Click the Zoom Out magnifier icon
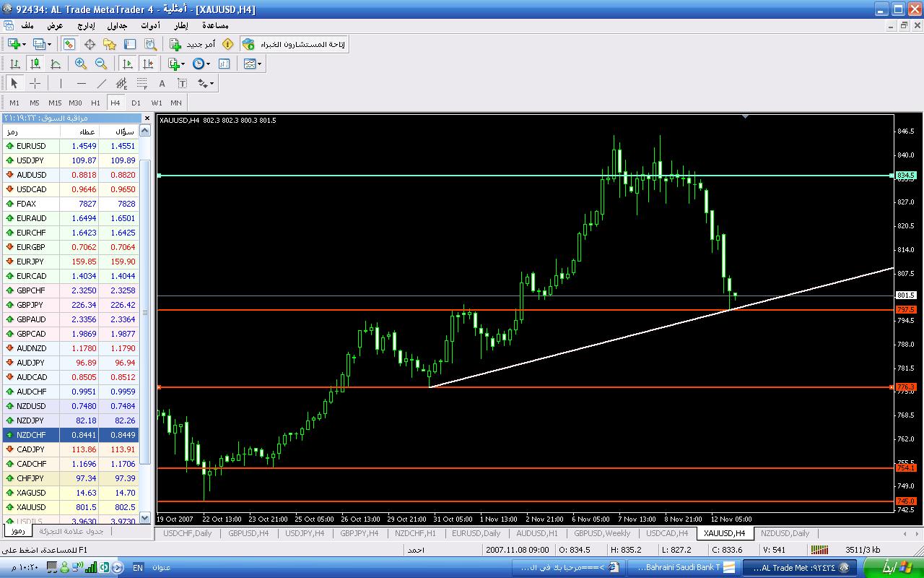 point(101,64)
